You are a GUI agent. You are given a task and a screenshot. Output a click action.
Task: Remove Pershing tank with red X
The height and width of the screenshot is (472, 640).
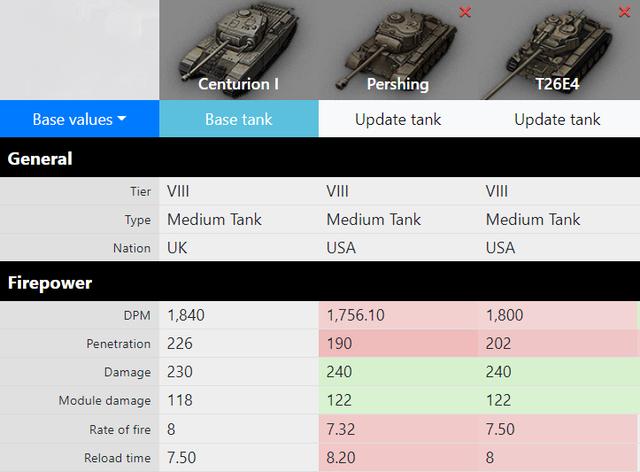[x=465, y=12]
